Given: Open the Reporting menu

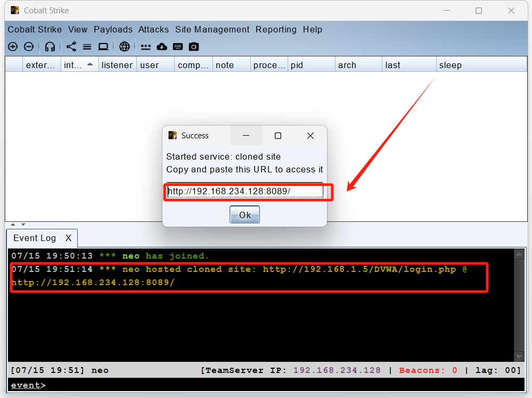Looking at the screenshot, I should pyautogui.click(x=276, y=29).
